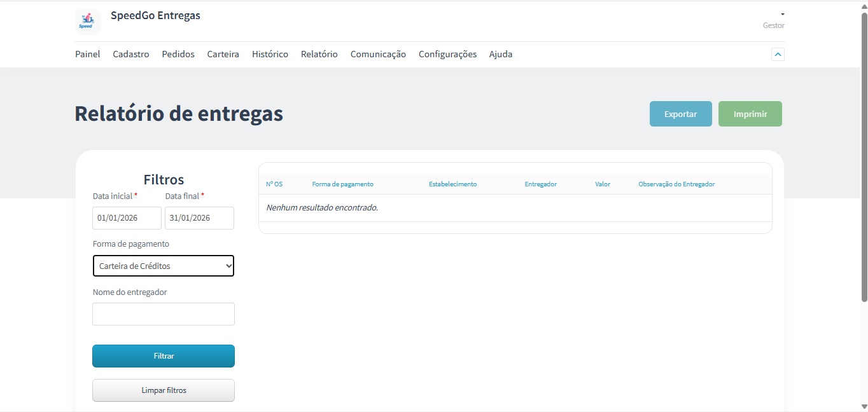The image size is (868, 412).
Task: Open the Carteira menu item
Action: (223, 55)
